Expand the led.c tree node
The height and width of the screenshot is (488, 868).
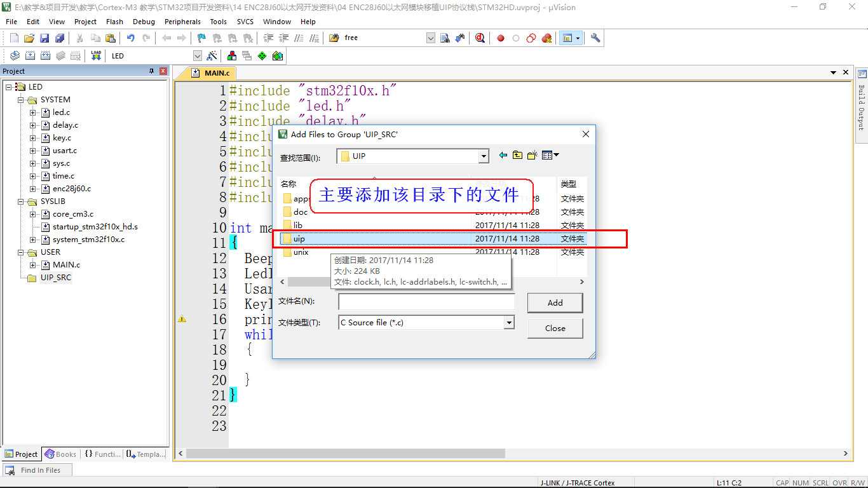pos(33,112)
